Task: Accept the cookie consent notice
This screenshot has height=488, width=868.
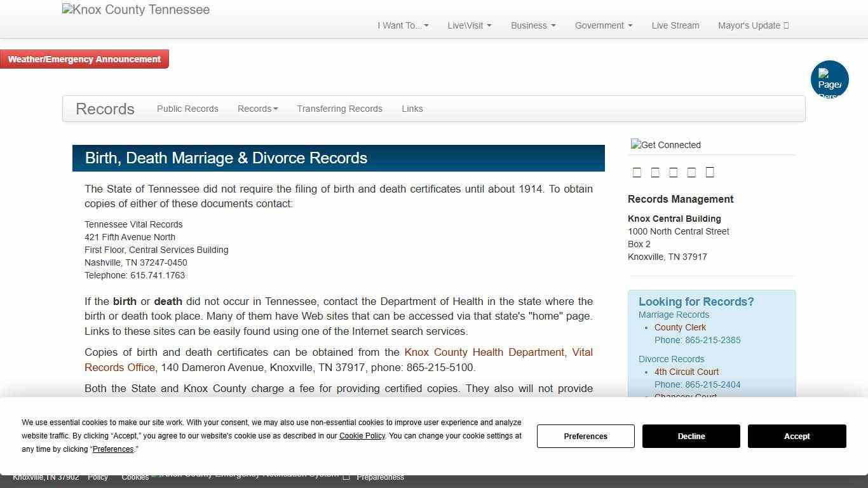Action: 797,436
